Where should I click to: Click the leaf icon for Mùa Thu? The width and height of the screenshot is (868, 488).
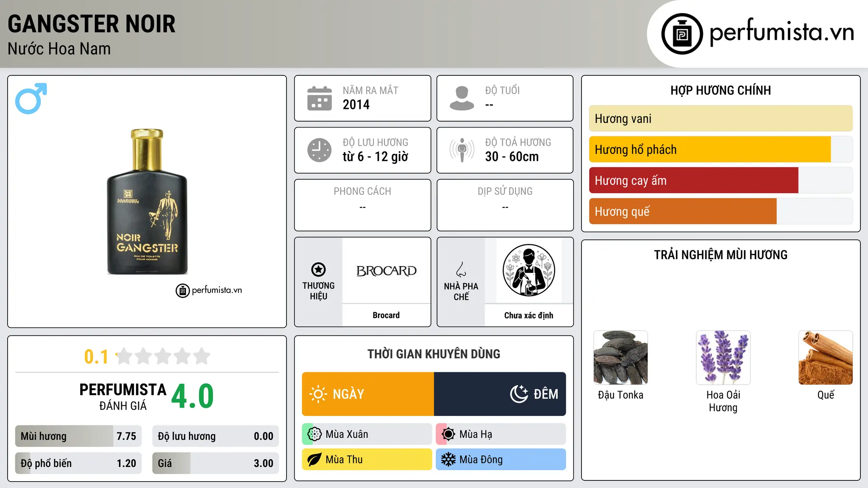(314, 460)
